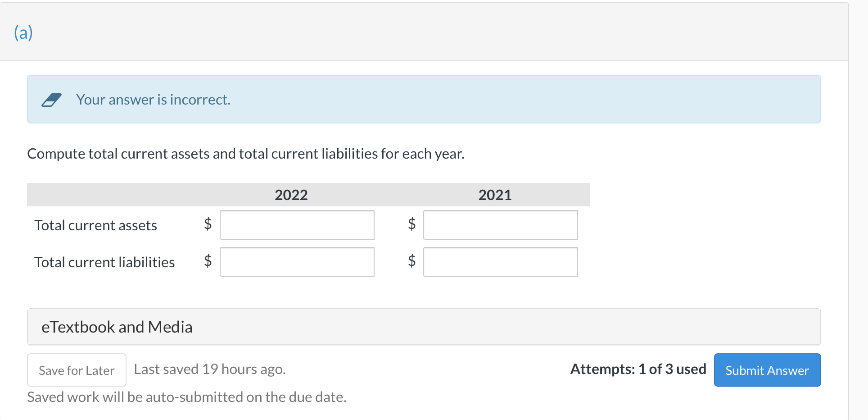Click the 2022 Total current liabilities input field
The image size is (868, 420).
297,262
